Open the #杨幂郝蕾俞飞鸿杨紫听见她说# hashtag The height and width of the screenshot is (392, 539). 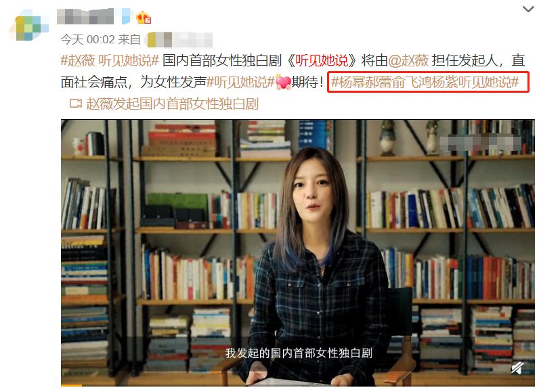[425, 82]
